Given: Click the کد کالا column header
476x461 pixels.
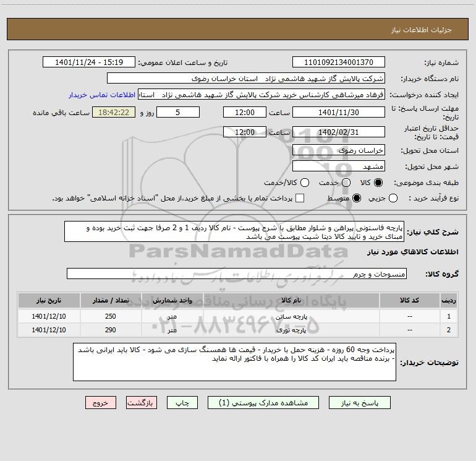Looking at the screenshot, I should coord(409,300).
